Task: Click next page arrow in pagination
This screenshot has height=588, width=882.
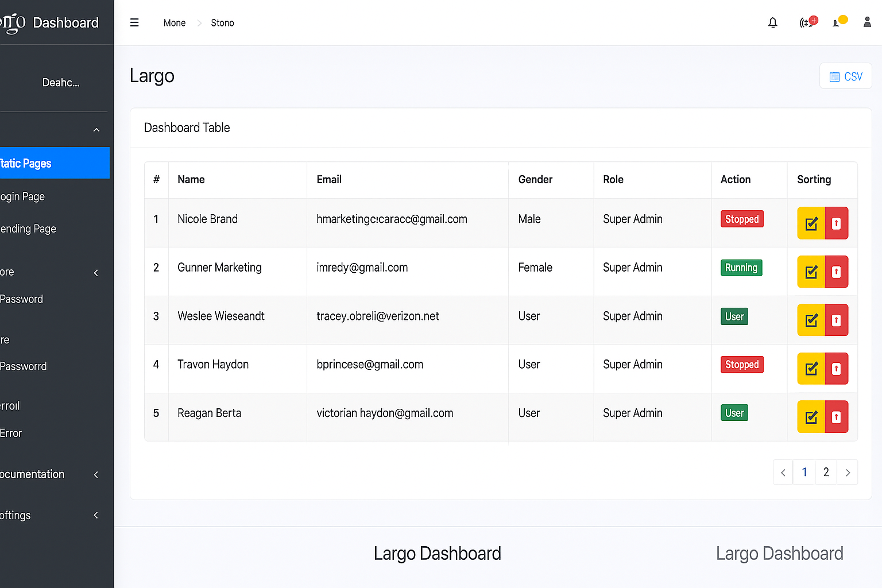Action: point(848,473)
